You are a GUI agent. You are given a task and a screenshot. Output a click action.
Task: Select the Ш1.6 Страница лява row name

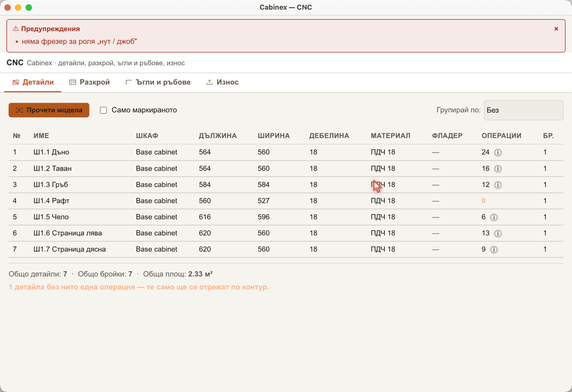[67, 233]
